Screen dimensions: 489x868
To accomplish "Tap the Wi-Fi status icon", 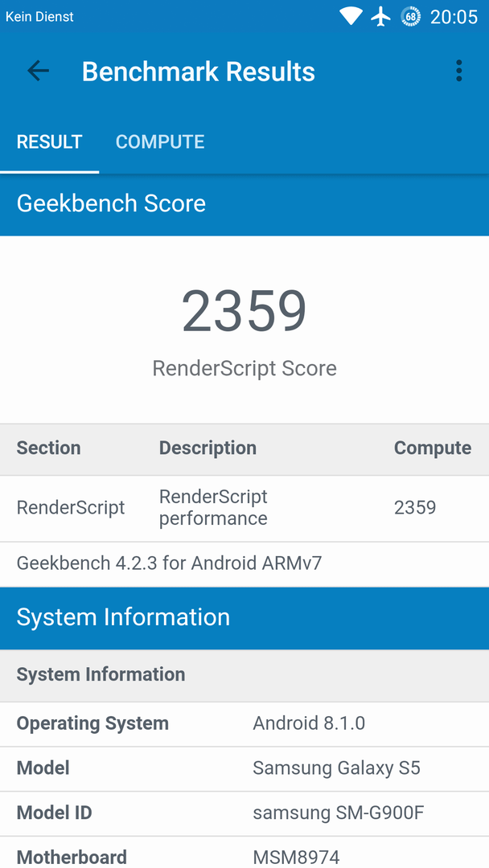I will 351,17.
